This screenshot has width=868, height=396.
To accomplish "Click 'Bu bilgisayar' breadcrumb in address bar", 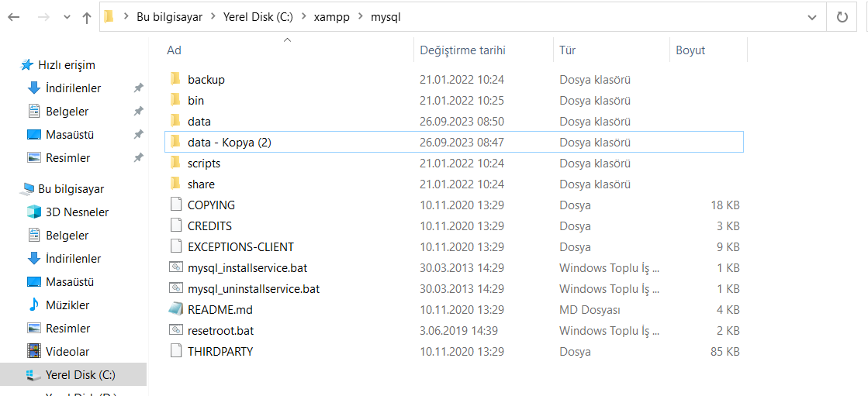I will (x=169, y=17).
